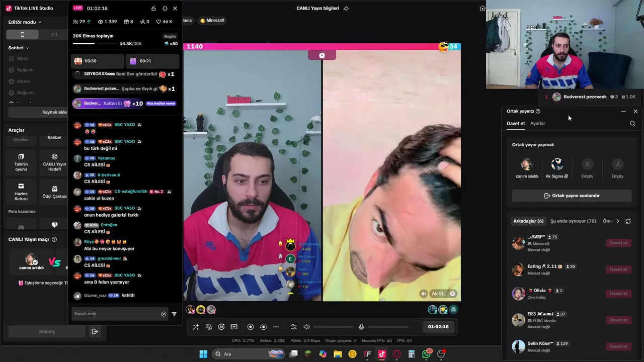Click the Rövanş button

point(47,331)
